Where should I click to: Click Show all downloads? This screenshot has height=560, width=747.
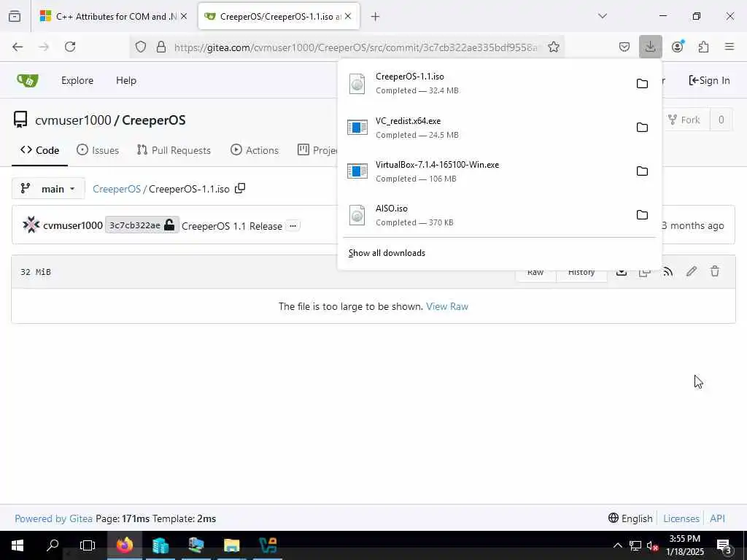387,253
